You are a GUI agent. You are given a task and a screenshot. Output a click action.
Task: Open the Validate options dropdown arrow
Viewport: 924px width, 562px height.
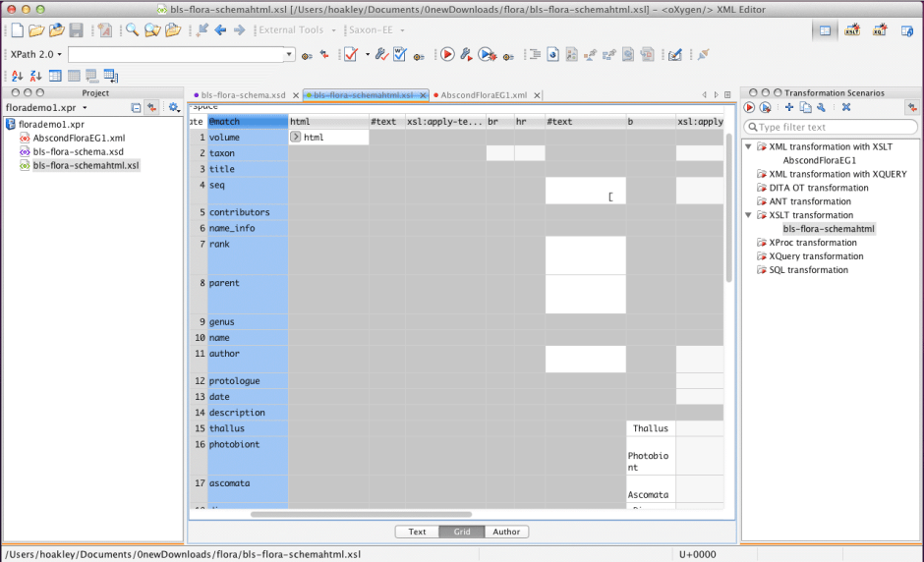[367, 54]
